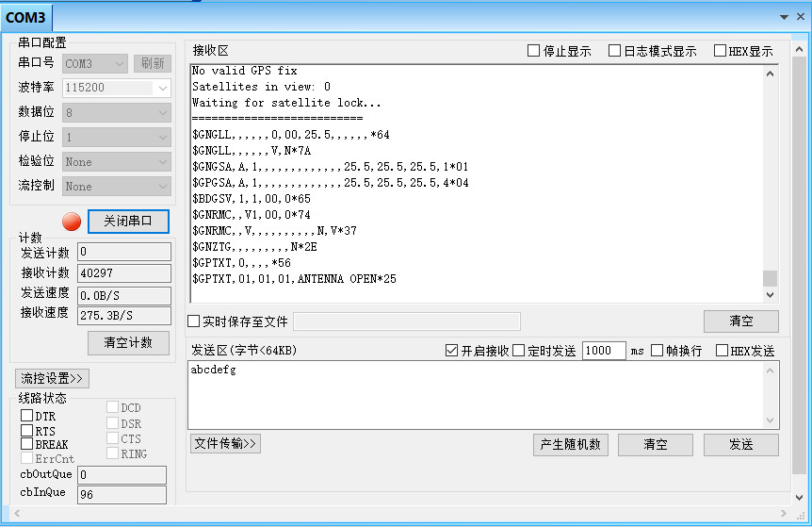Click the send area 清空 button
Image resolution: width=812 pixels, height=527 pixels.
(656, 445)
